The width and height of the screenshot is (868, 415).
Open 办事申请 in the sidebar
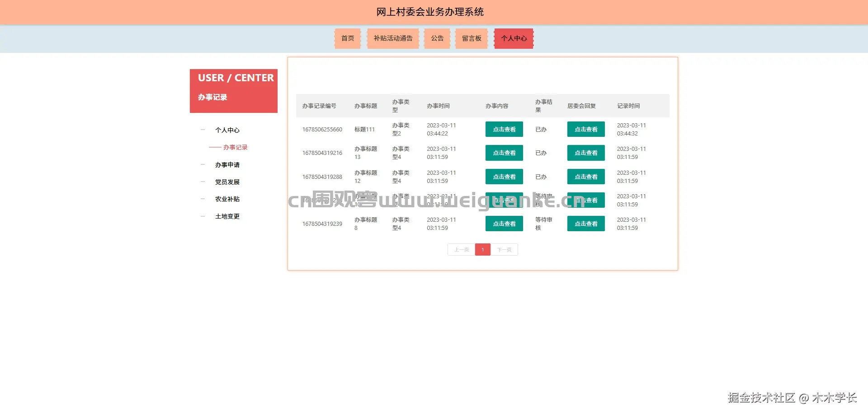point(227,165)
